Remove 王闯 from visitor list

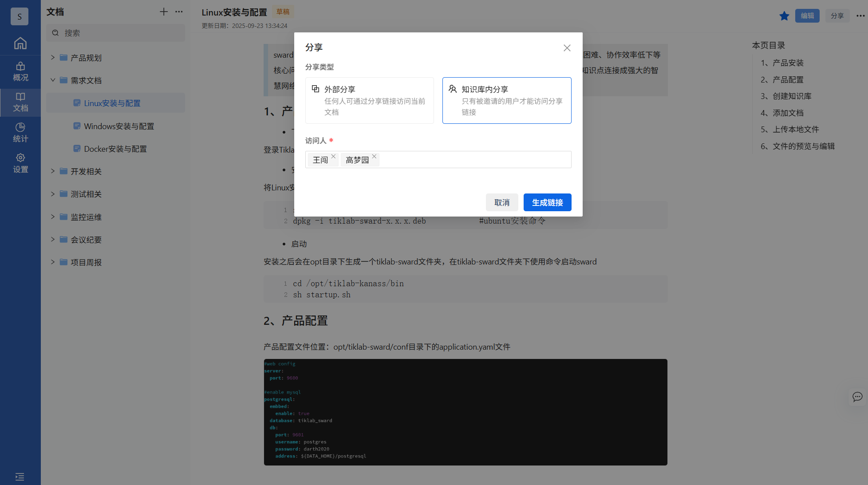pos(333,156)
